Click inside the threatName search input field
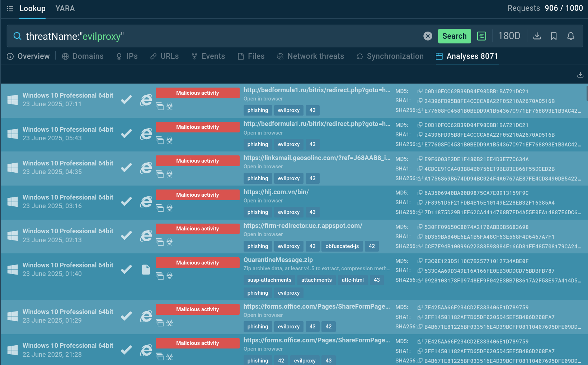 point(215,36)
